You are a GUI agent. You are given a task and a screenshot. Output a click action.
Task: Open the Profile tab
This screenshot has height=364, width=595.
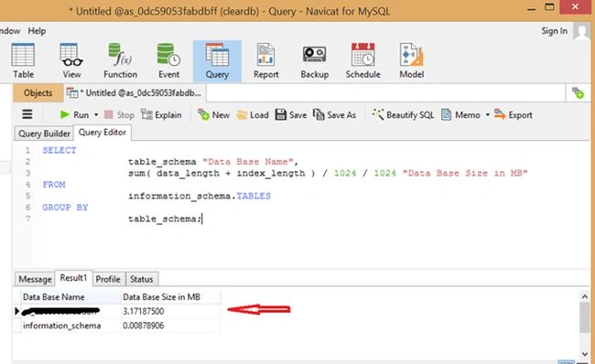point(108,280)
